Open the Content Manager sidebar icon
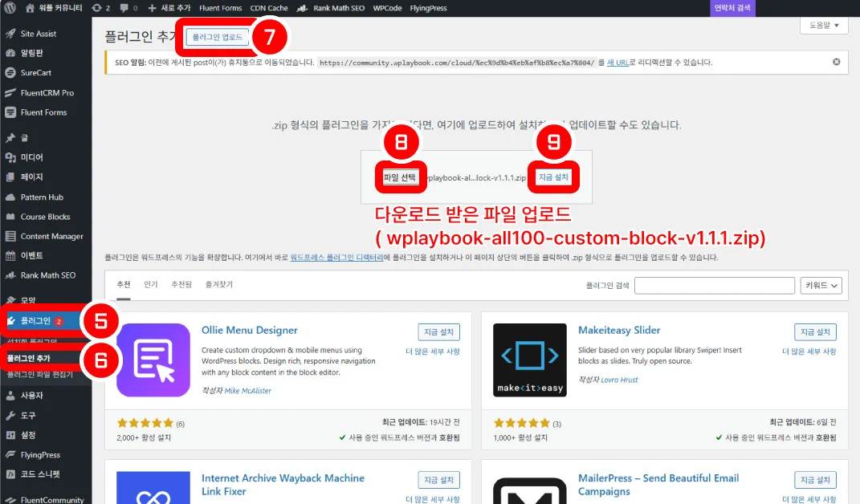 tap(10, 237)
